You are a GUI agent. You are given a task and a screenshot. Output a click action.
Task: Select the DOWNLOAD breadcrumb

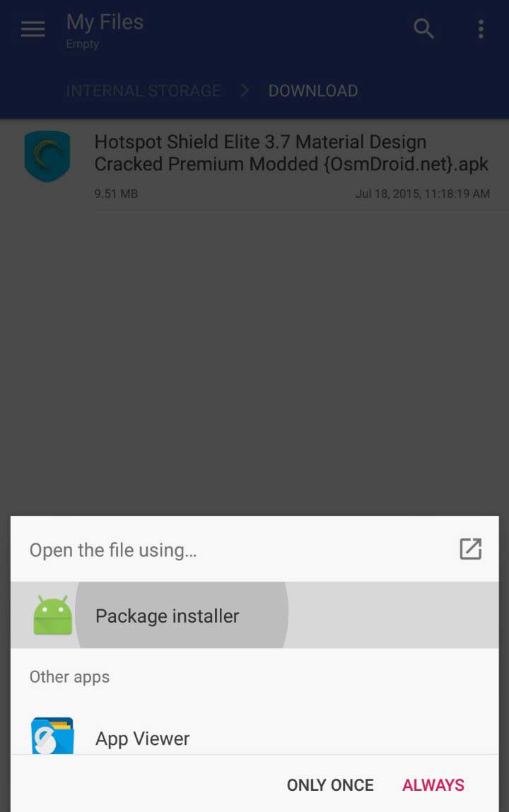click(312, 90)
